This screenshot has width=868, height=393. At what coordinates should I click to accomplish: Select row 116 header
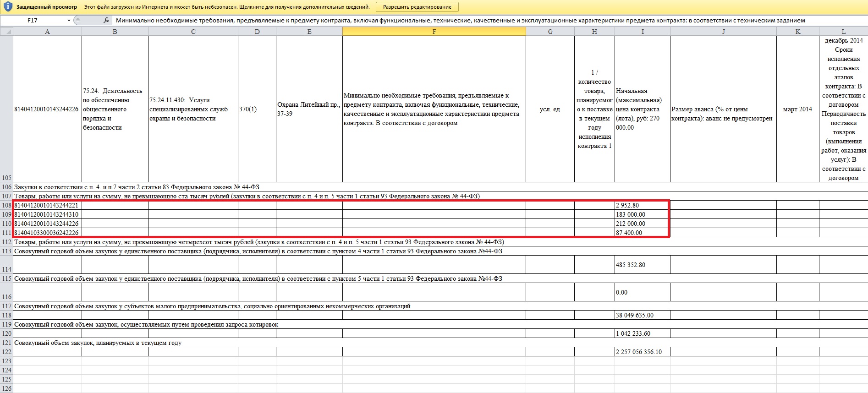[6, 292]
